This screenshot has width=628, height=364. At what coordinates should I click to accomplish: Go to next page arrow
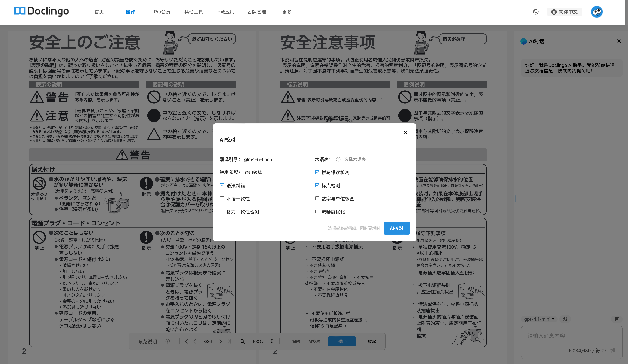point(220,341)
